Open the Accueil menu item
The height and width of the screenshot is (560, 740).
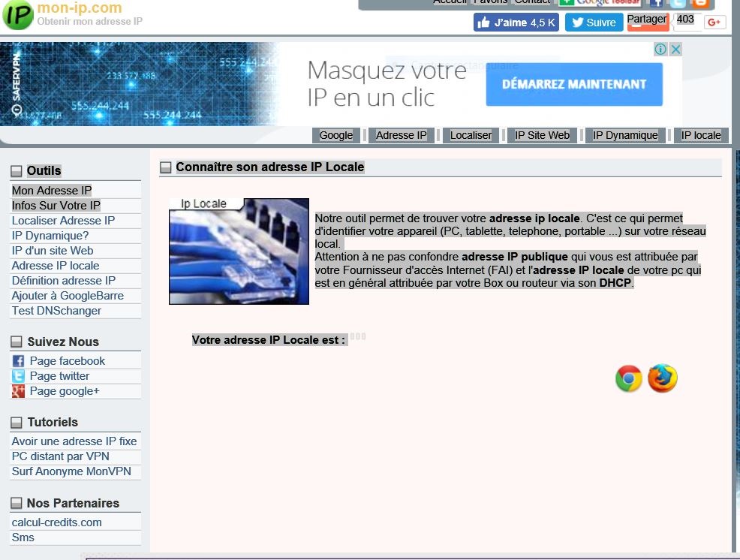click(x=450, y=2)
